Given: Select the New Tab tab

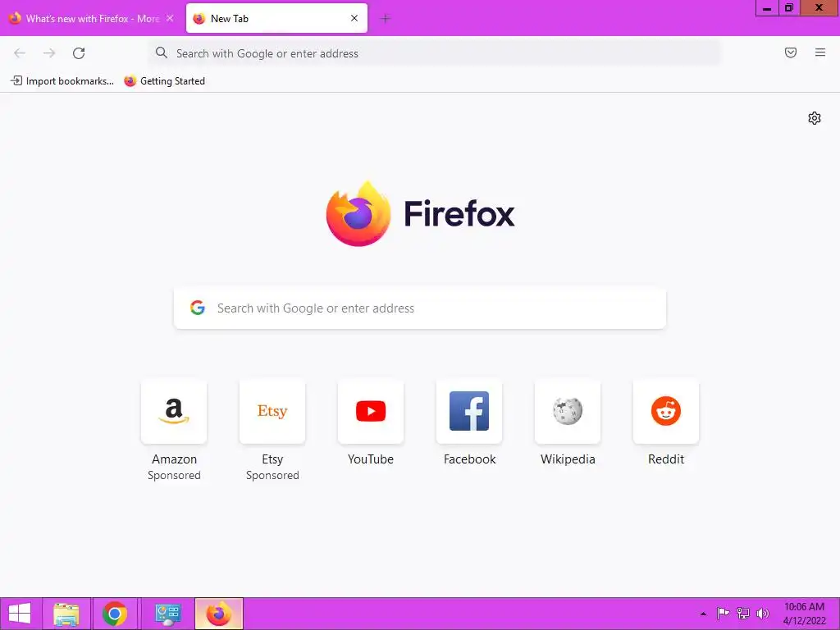Looking at the screenshot, I should coord(276,18).
